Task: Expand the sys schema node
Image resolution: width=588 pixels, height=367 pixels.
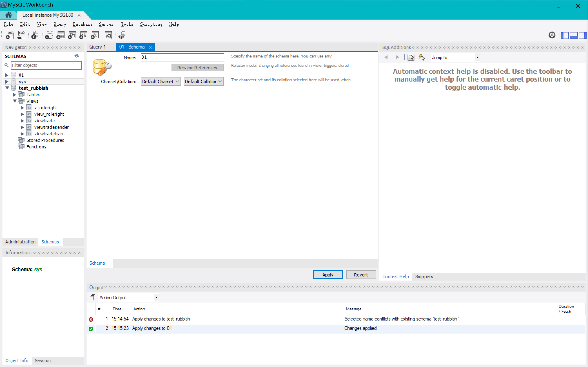Action: coord(7,82)
